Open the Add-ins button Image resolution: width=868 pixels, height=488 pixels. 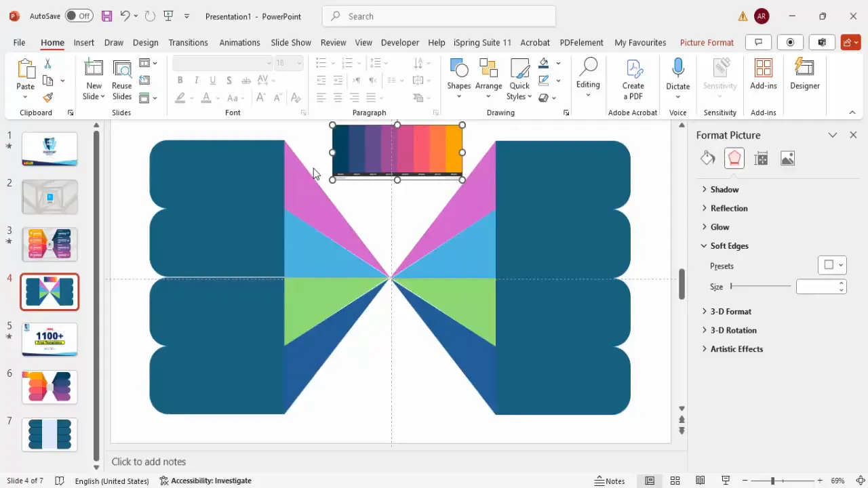[764, 75]
